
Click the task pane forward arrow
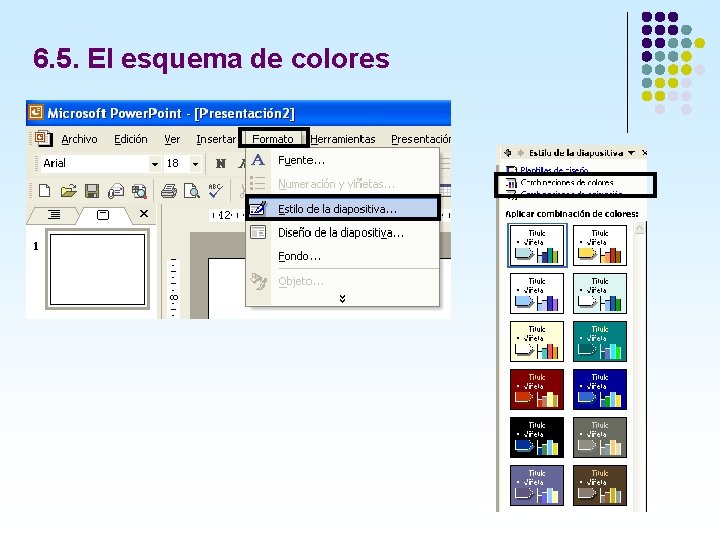pos(520,153)
